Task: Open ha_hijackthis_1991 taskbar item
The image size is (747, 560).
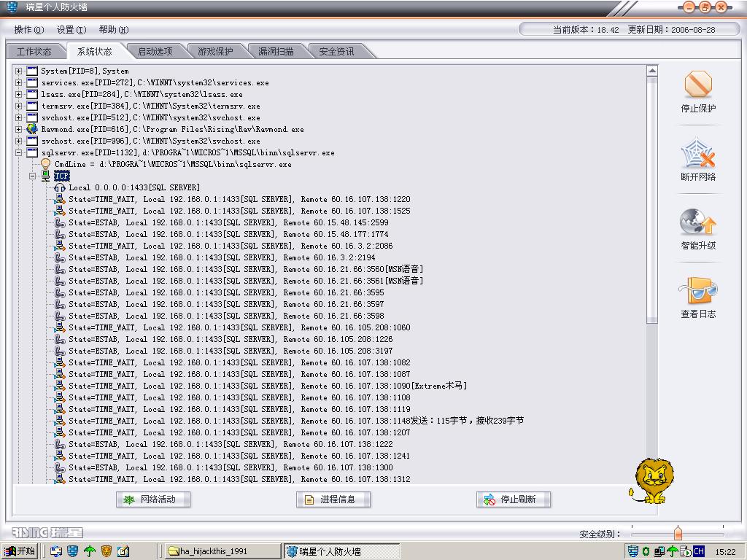Action: [x=223, y=551]
